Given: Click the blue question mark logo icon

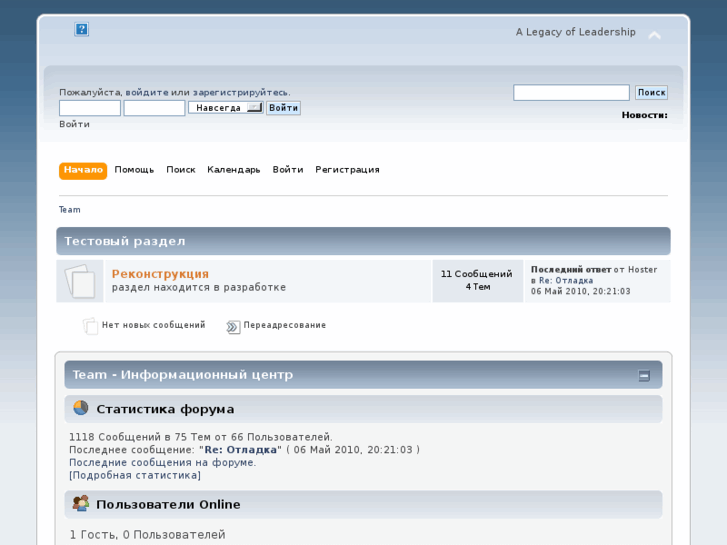Looking at the screenshot, I should [82, 29].
